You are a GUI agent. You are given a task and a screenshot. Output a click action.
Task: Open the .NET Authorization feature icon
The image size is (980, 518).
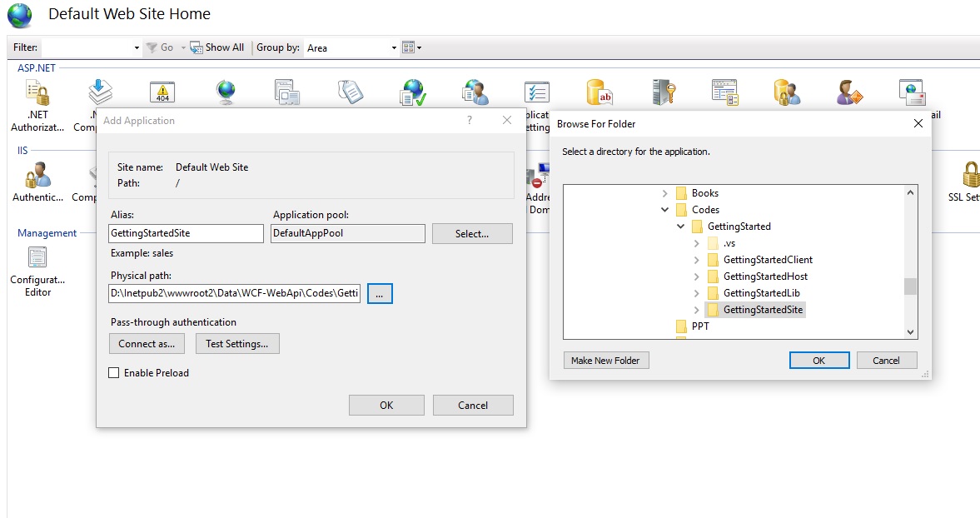[37, 93]
